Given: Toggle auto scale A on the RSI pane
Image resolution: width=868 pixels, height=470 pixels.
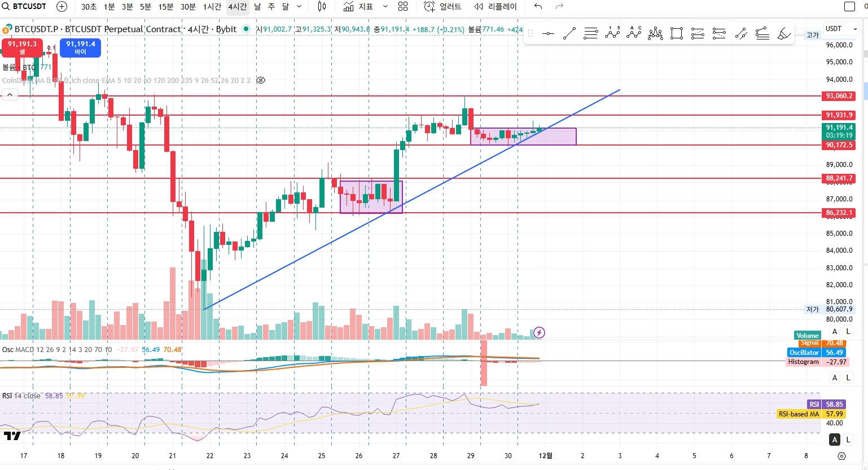Looking at the screenshot, I should [x=835, y=440].
